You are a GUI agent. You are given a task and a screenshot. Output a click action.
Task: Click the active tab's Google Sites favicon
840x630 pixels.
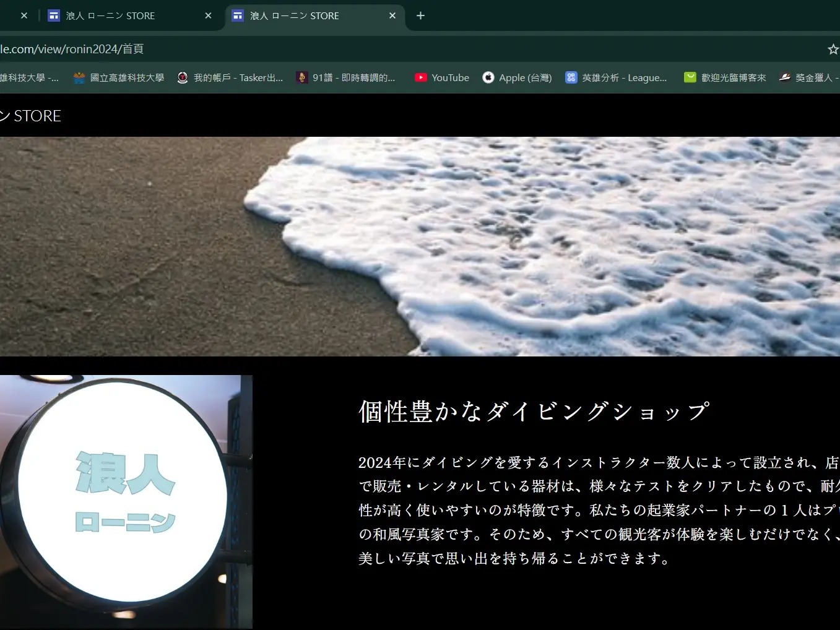click(238, 15)
